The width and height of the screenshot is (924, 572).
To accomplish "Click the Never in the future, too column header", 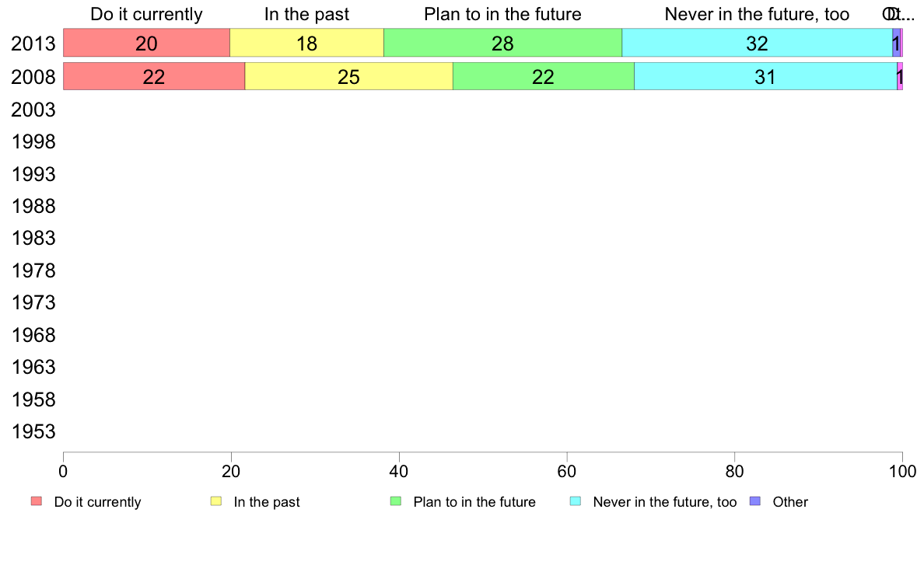I will coord(758,14).
